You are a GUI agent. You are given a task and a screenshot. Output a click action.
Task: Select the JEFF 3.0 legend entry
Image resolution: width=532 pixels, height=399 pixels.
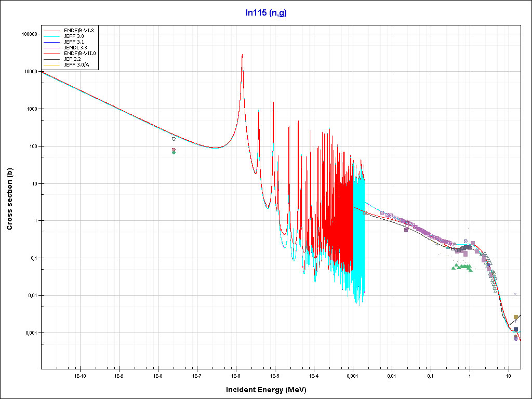tap(74, 36)
